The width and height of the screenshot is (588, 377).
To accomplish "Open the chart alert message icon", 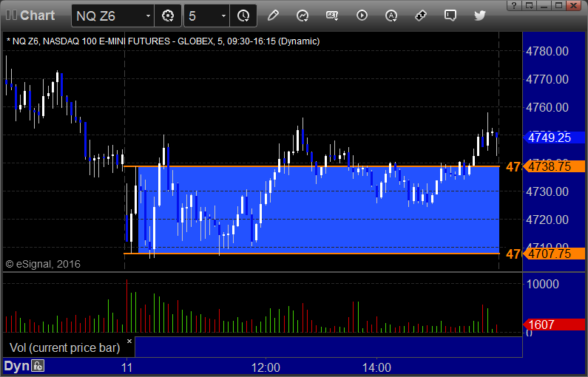I will coord(450,16).
